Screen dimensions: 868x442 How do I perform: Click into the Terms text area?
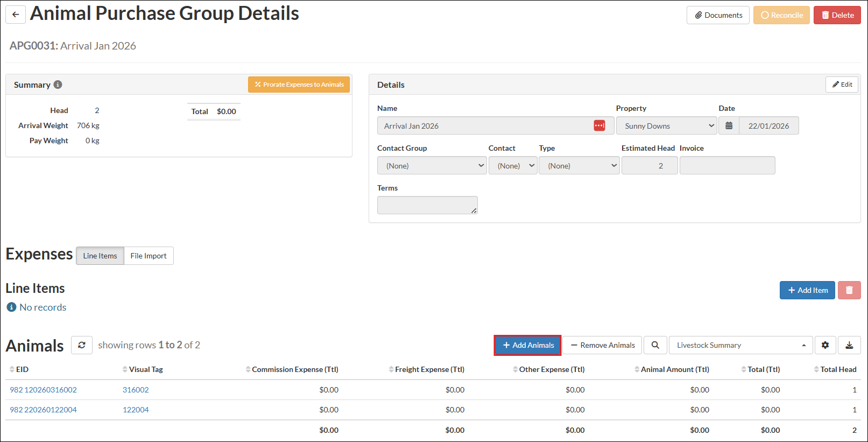427,205
